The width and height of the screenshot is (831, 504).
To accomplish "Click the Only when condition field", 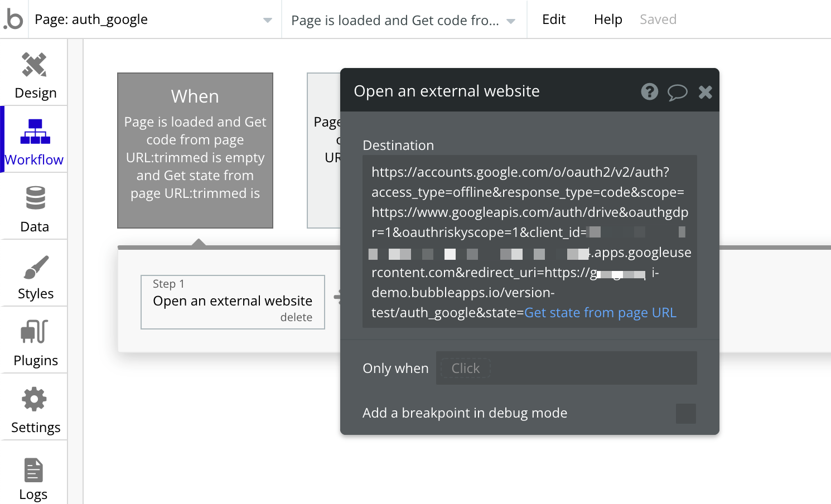I will click(x=567, y=368).
